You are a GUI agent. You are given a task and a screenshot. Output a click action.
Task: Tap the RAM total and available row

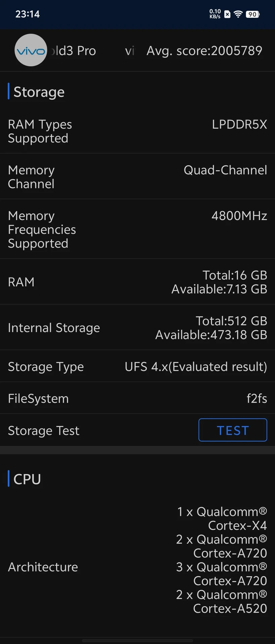(x=137, y=282)
